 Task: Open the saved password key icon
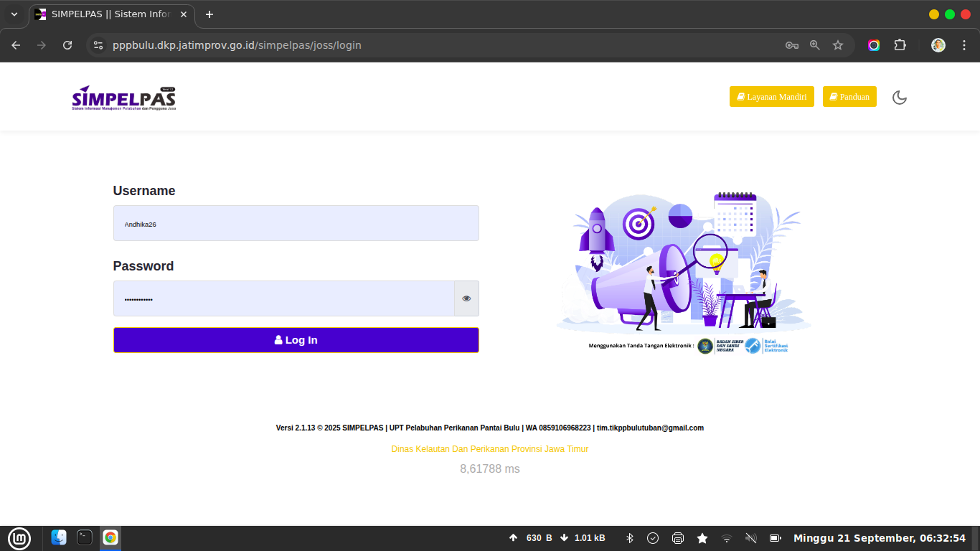pyautogui.click(x=792, y=45)
